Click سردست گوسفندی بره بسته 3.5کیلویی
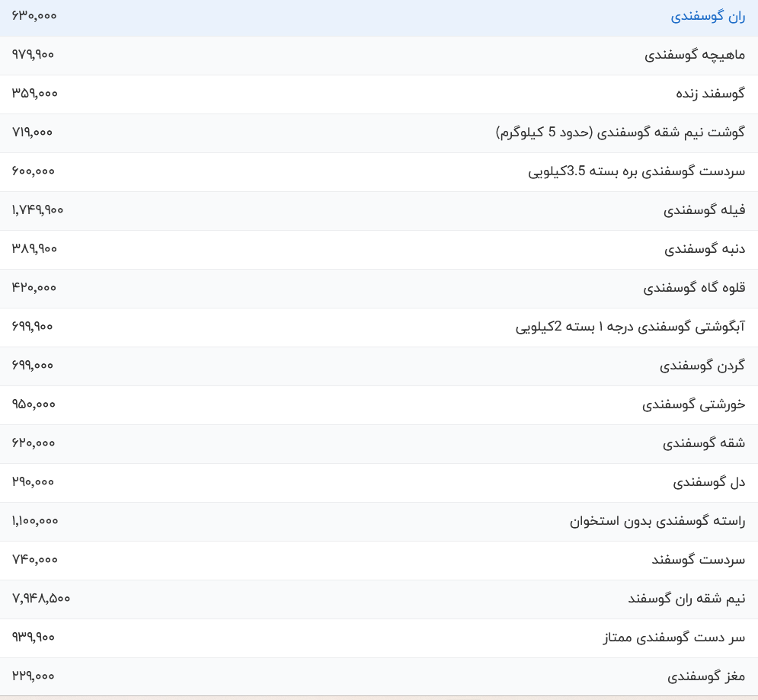The width and height of the screenshot is (758, 700). [636, 172]
